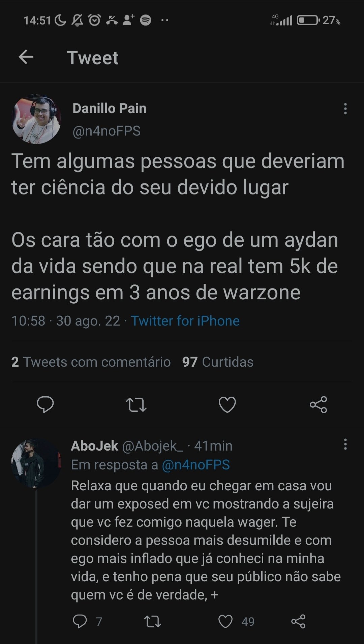The image size is (364, 644).
Task: Share AboJek's reply
Action: point(298,621)
